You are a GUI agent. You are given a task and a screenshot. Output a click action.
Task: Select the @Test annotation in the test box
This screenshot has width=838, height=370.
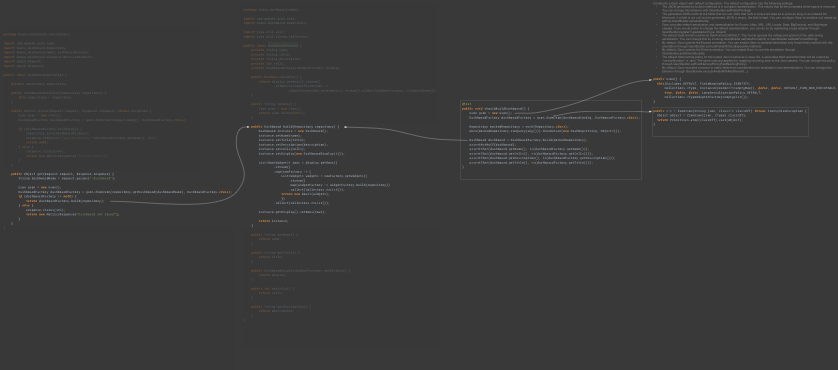(467, 104)
